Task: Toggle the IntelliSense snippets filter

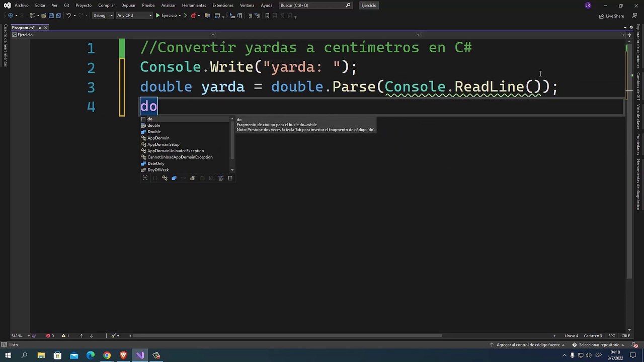Action: (230, 178)
